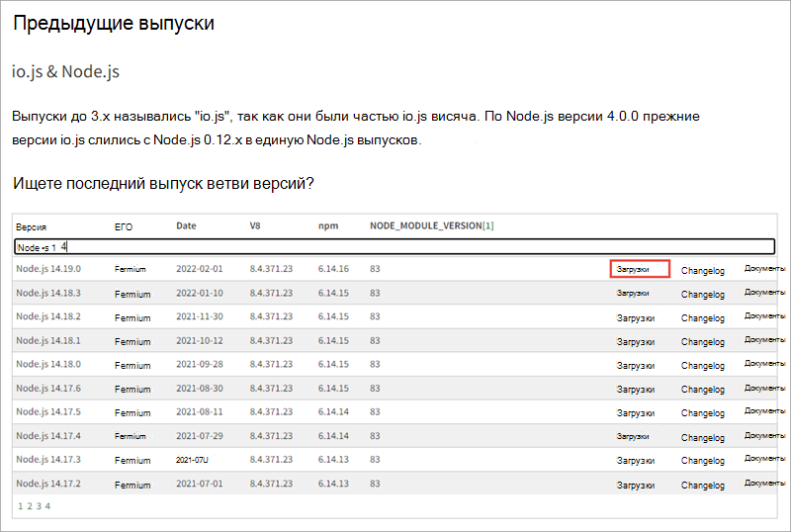Open Загрузки link for Node.js 14.18.3
Viewport: 791px width, 532px height.
633,293
